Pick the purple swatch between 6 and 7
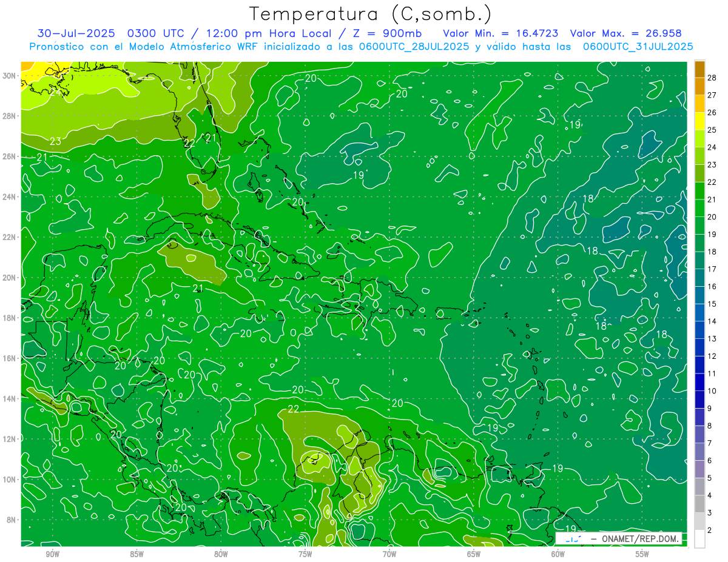Screen dimensions: 728x562 [699, 452]
